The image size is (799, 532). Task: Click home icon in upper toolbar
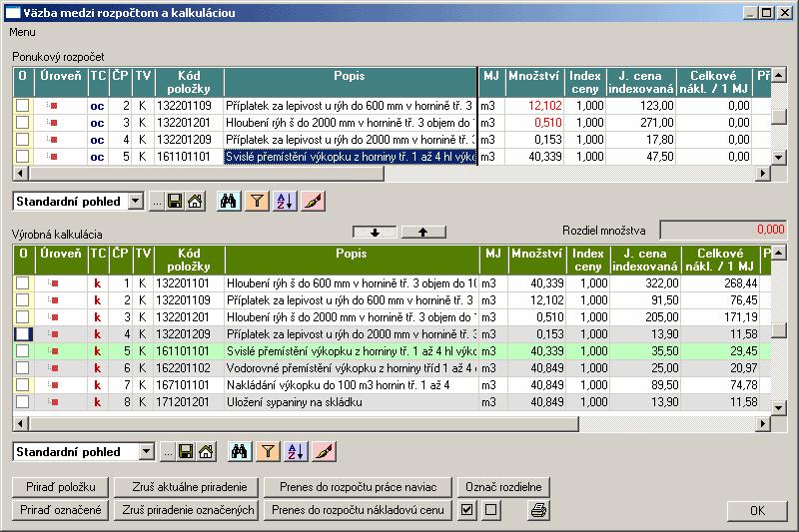195,202
